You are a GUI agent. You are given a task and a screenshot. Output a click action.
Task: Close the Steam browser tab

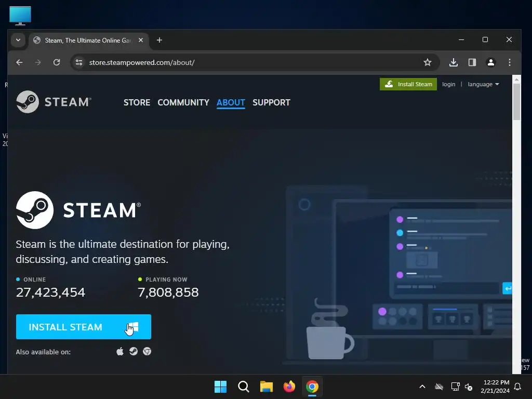pos(141,40)
